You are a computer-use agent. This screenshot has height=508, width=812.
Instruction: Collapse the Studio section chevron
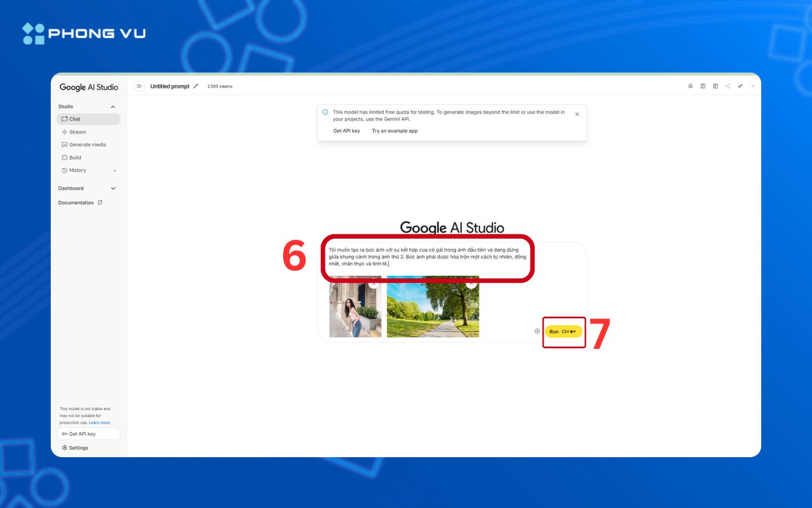pyautogui.click(x=113, y=107)
